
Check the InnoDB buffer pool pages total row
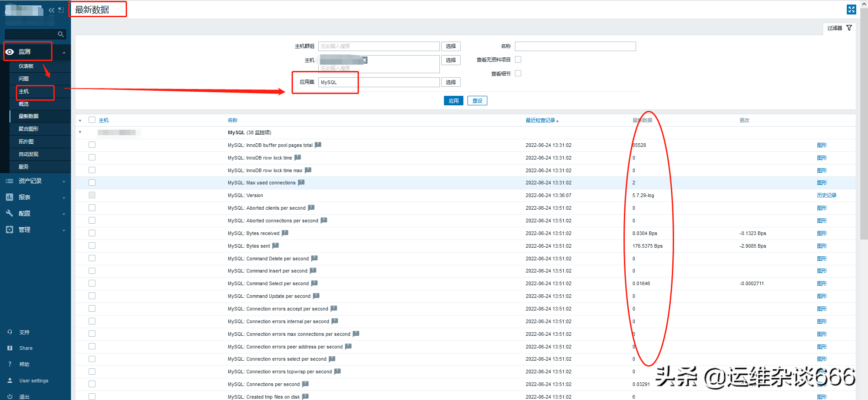coord(92,145)
